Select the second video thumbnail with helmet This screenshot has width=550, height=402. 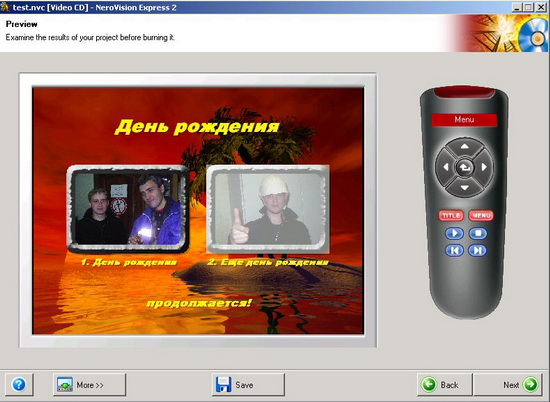[268, 209]
